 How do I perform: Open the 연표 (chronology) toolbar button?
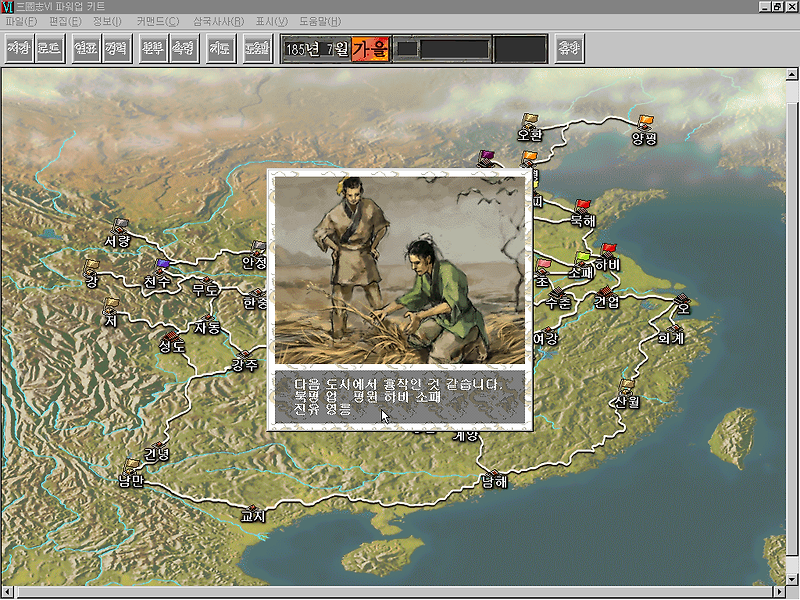[x=86, y=48]
